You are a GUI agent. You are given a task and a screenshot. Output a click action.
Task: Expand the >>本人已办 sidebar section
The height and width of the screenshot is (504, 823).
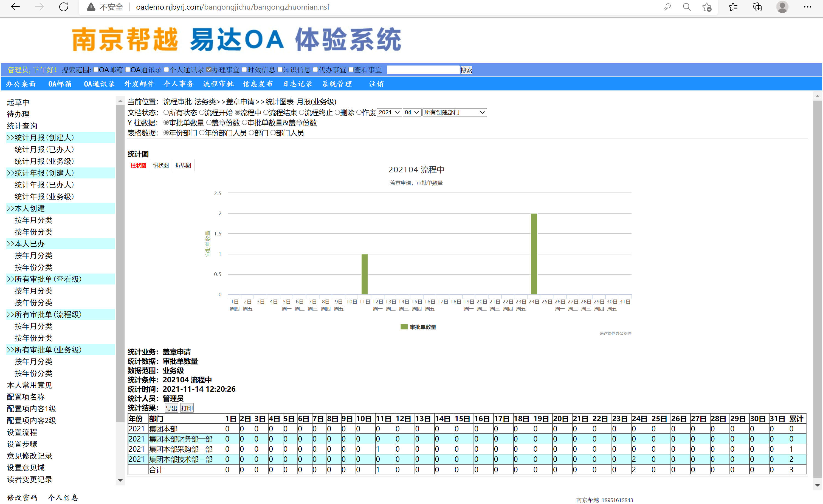(60, 244)
